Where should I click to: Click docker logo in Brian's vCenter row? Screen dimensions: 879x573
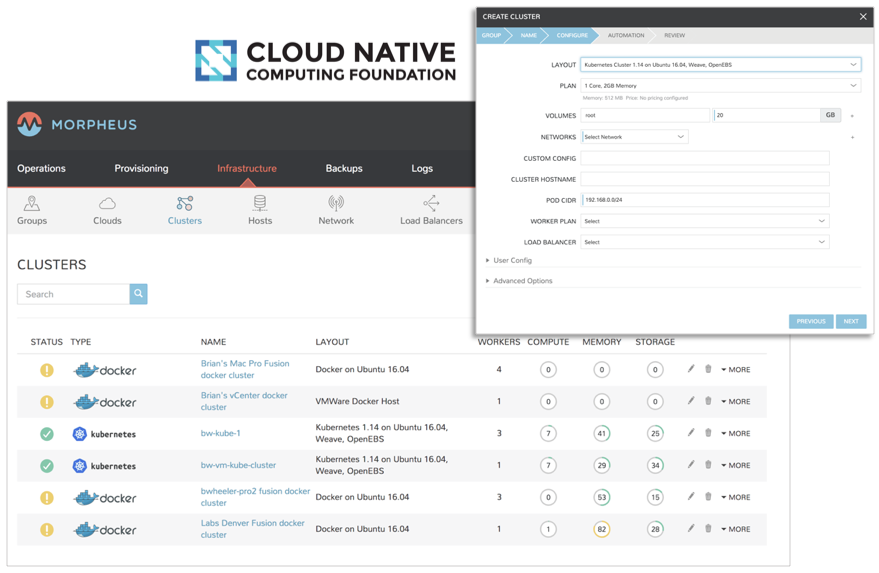(x=104, y=402)
